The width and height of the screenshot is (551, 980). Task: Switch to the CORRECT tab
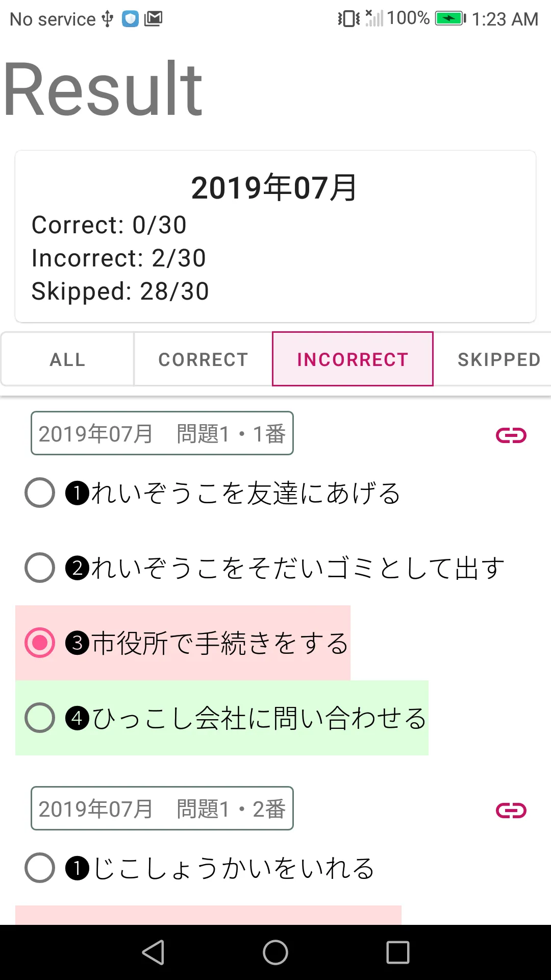203,359
